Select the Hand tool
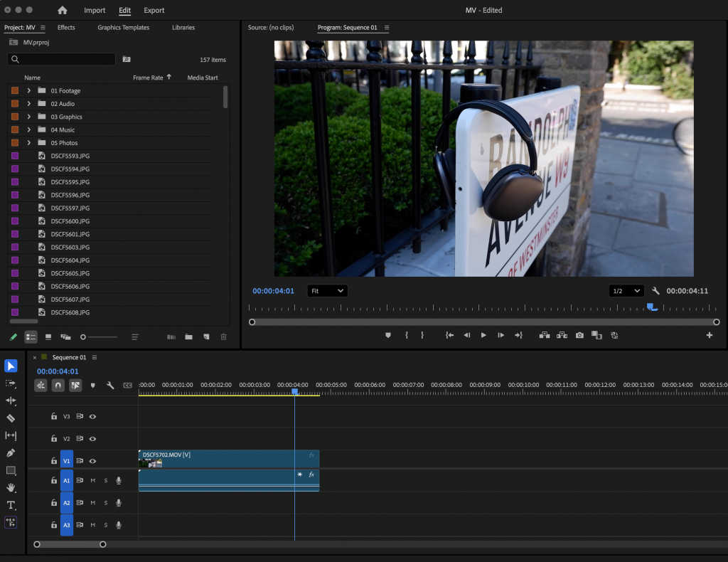The height and width of the screenshot is (562, 728). tap(11, 487)
